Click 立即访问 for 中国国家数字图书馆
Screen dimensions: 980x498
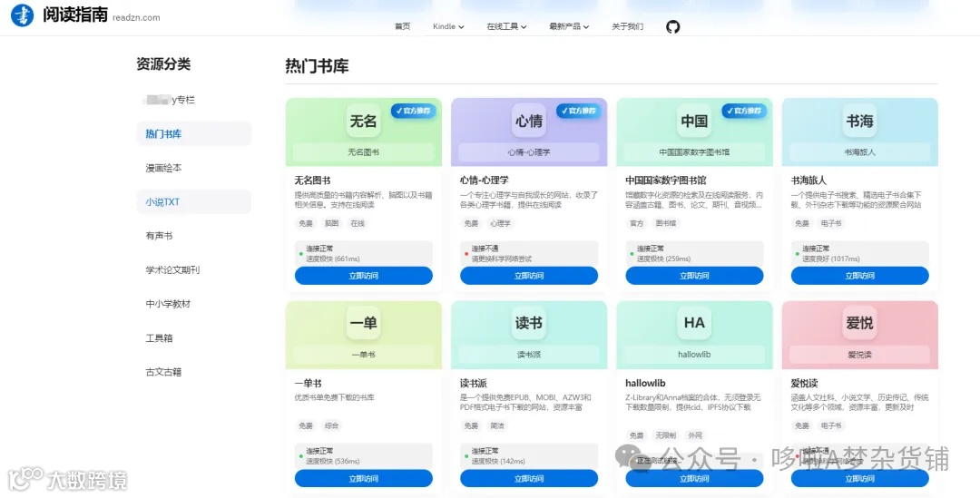click(x=694, y=276)
